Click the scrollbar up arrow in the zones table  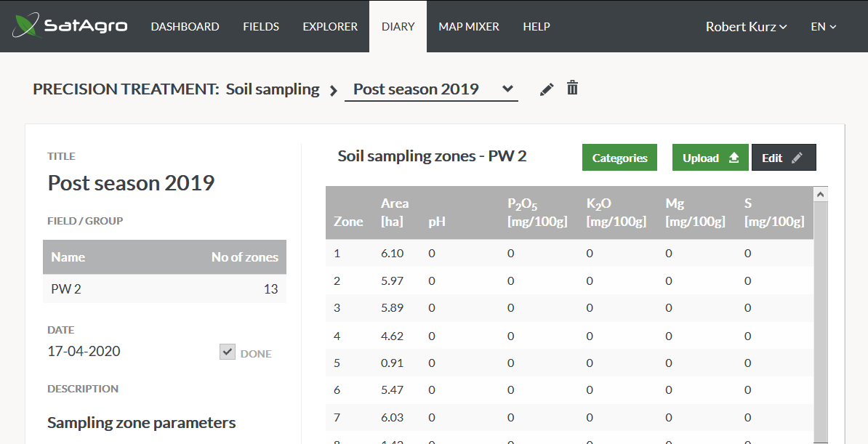click(x=821, y=194)
